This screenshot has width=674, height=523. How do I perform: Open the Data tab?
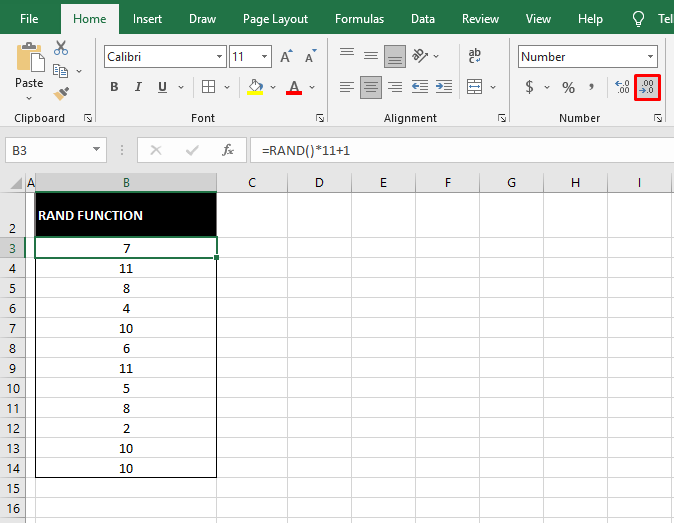point(423,19)
